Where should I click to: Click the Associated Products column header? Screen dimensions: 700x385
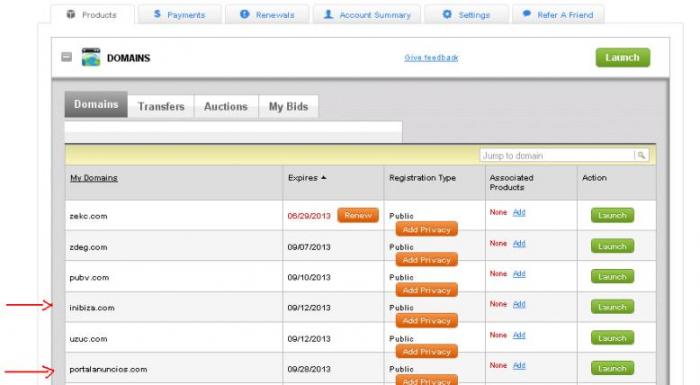tap(512, 182)
